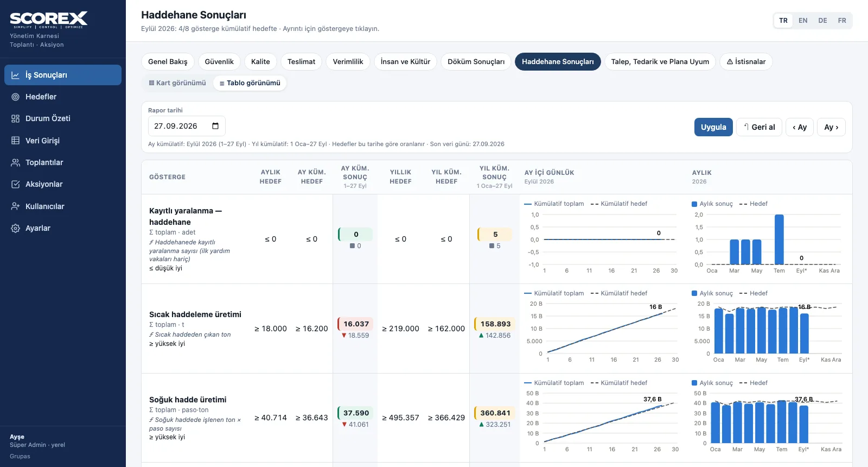Open the Döküm Sonuçları tab
Screen dimensions: 868x467
476,61
